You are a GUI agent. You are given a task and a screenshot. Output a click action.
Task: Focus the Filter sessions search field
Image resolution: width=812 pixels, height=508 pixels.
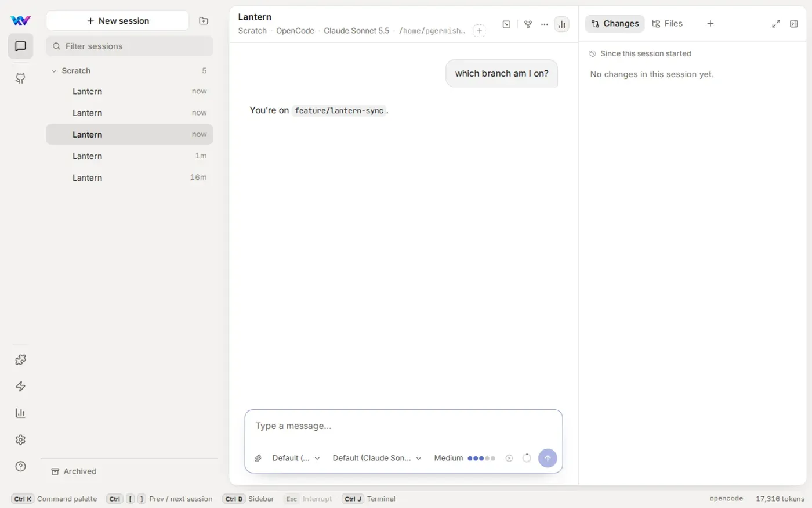point(130,46)
